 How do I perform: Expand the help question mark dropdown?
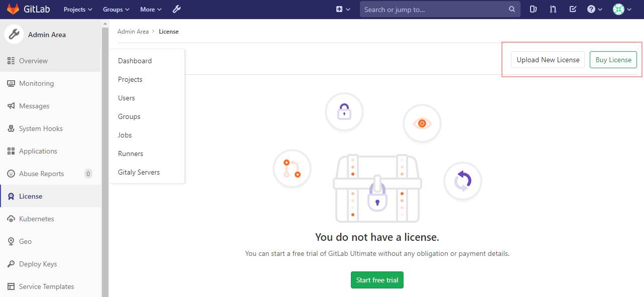tap(594, 9)
